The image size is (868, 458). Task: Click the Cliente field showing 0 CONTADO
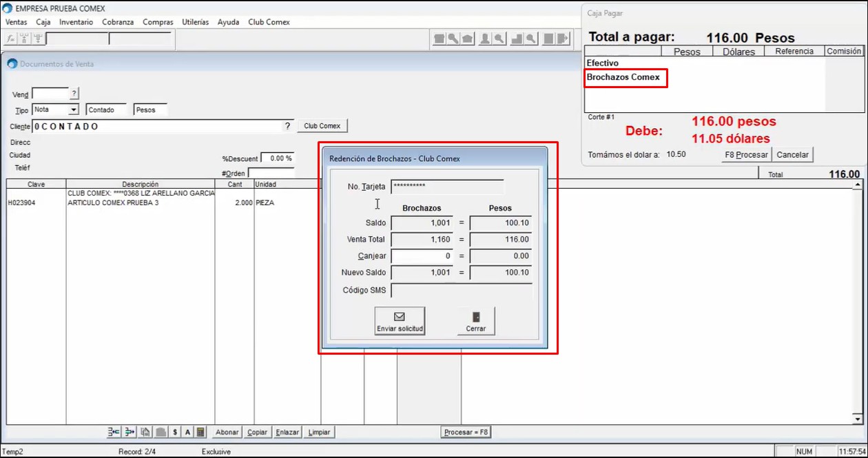[x=158, y=126]
